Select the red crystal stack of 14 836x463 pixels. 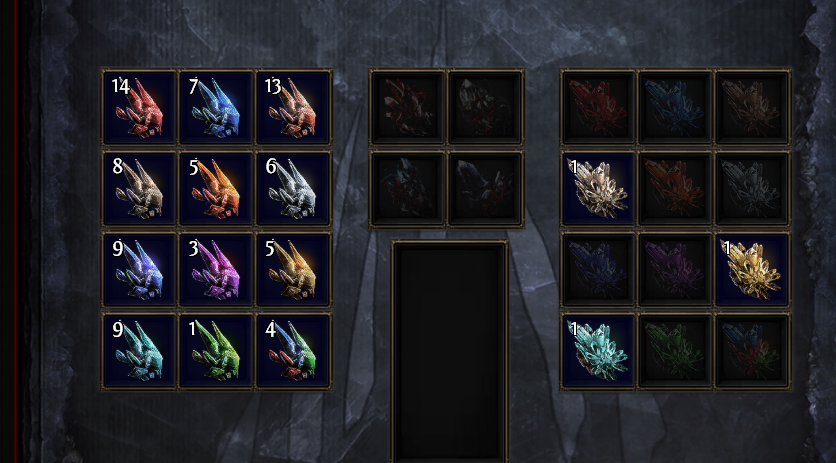(x=140, y=107)
